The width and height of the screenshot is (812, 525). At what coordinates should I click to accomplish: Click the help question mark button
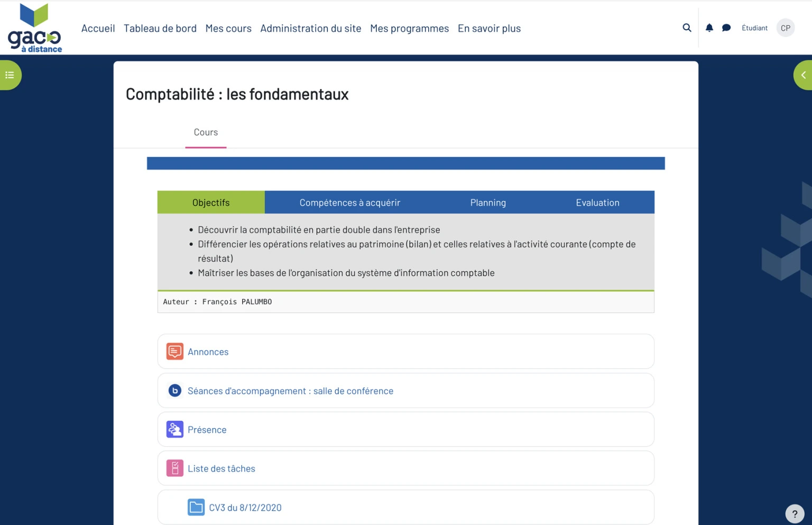point(795,513)
